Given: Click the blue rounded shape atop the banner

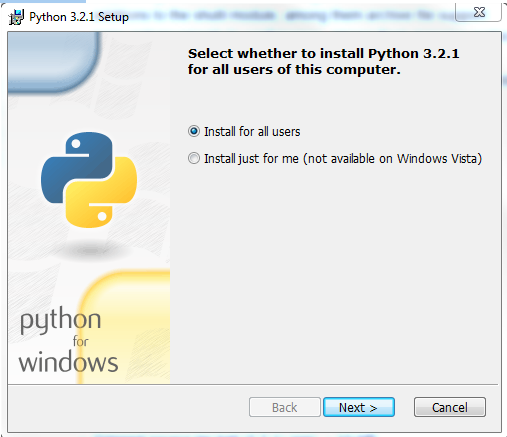Looking at the screenshot, I should (x=53, y=62).
